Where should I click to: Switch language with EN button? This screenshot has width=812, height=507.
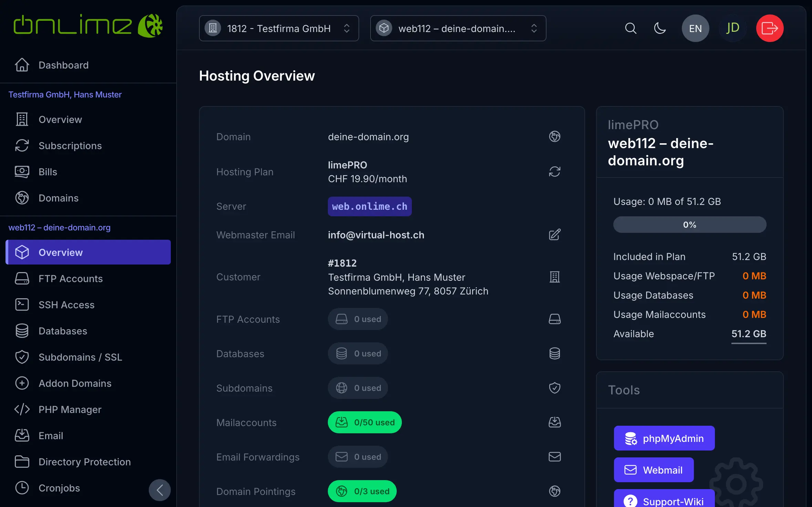pyautogui.click(x=695, y=28)
